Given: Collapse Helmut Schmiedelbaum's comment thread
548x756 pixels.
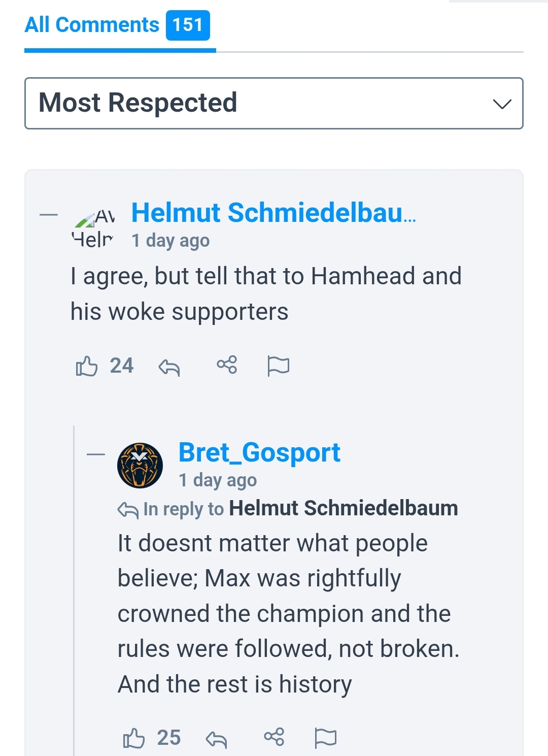Looking at the screenshot, I should click(x=49, y=215).
